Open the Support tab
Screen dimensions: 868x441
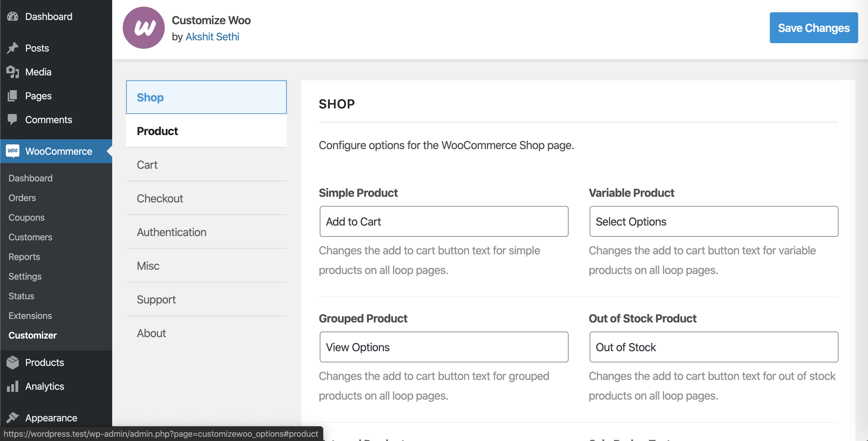click(206, 299)
